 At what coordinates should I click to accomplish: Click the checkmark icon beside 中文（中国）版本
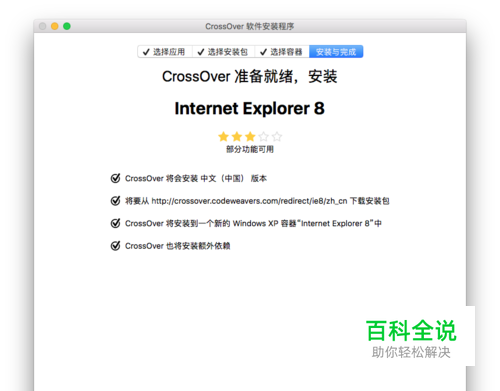115,178
